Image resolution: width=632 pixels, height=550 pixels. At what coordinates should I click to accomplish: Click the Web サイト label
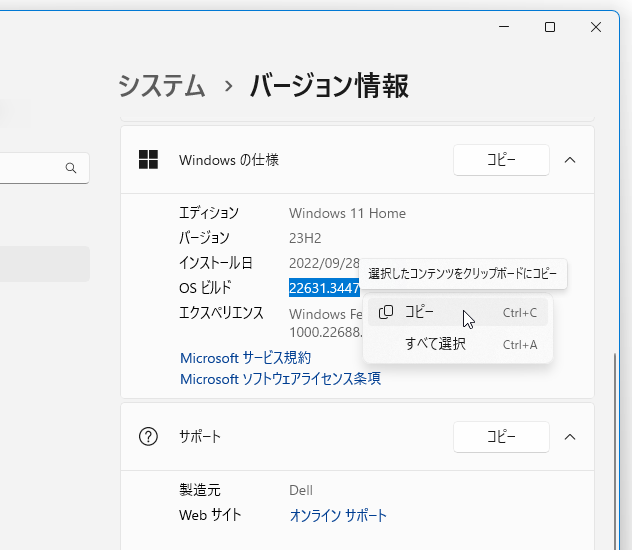point(210,515)
